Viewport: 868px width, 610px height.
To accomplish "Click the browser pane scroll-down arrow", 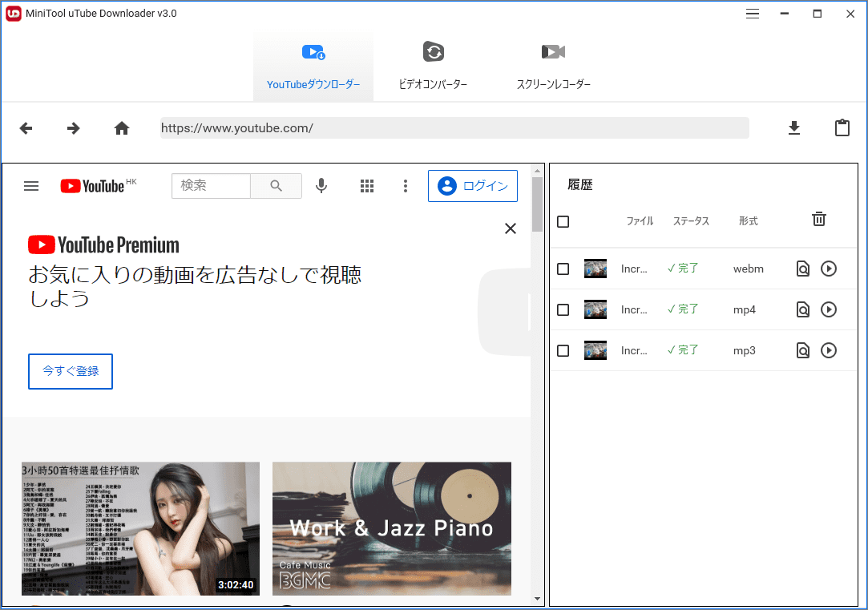I will pyautogui.click(x=537, y=599).
